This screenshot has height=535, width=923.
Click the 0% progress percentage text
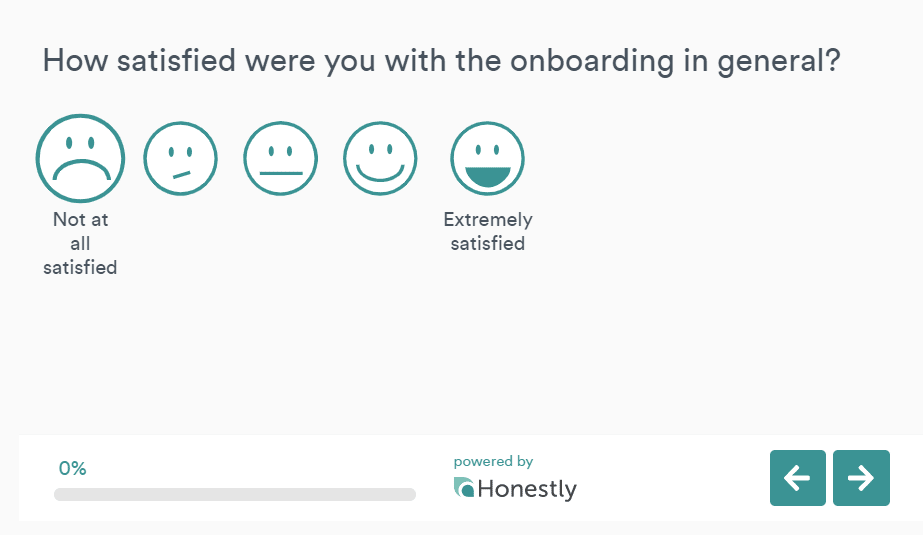click(72, 468)
